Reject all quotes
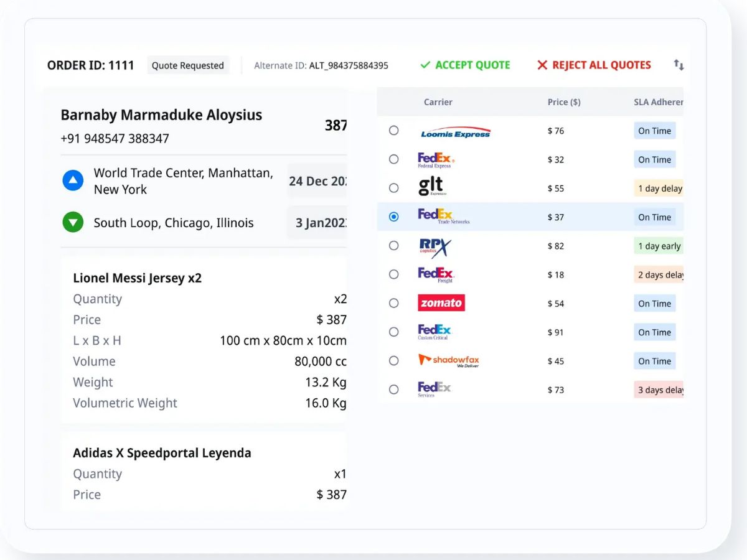This screenshot has height=560, width=747. [594, 65]
